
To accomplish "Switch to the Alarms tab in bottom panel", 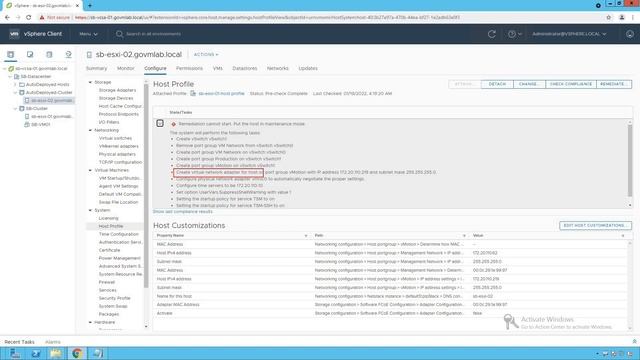I will click(53, 342).
